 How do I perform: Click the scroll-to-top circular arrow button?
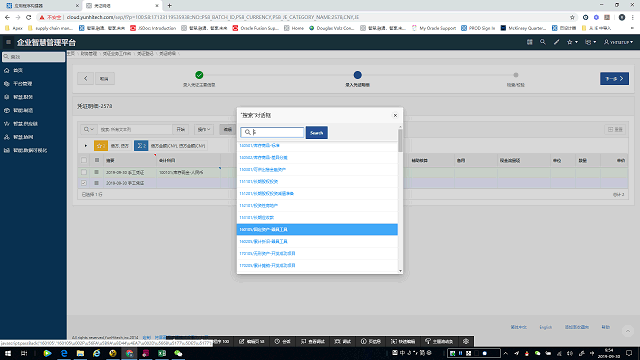(628, 331)
